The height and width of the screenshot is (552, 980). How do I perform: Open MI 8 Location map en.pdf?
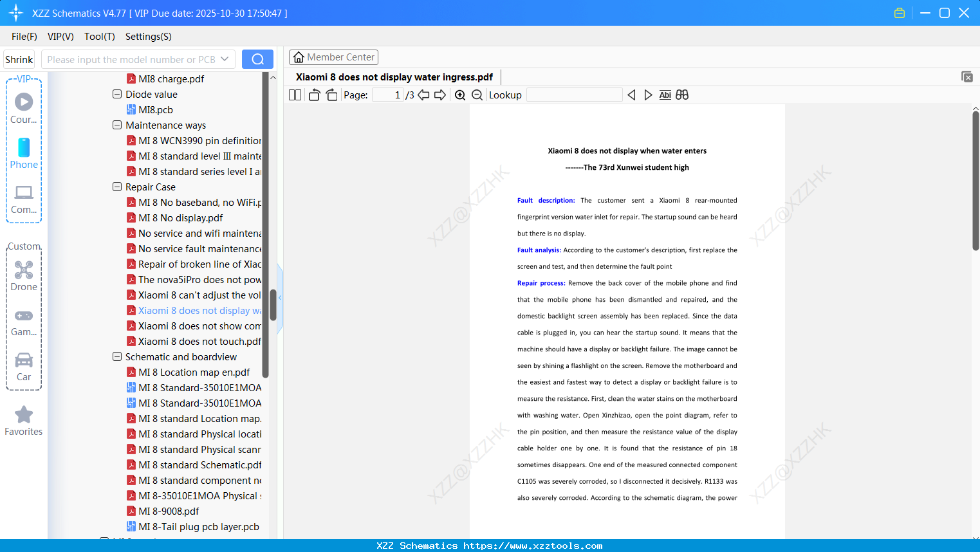point(189,372)
